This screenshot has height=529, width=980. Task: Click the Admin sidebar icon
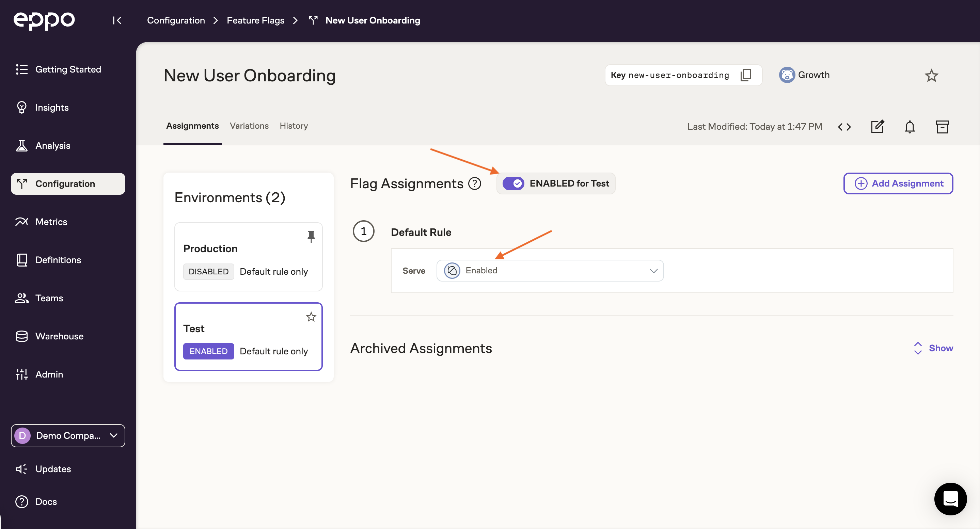click(x=21, y=374)
